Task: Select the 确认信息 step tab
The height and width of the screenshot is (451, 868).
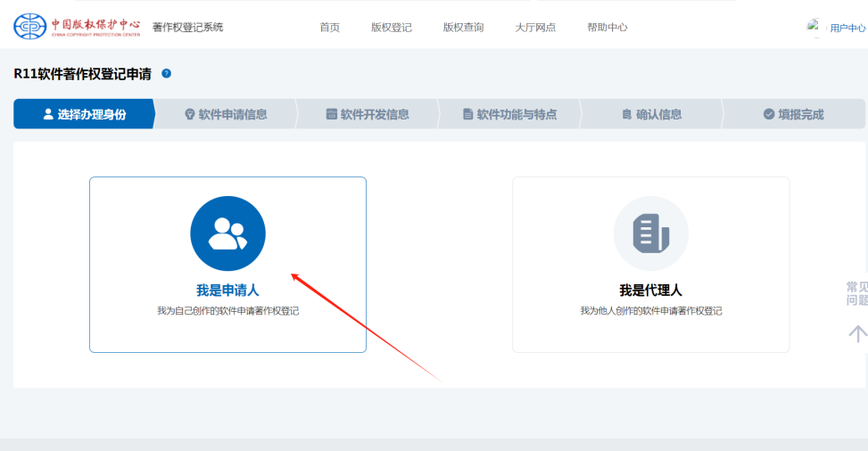Action: [x=651, y=114]
